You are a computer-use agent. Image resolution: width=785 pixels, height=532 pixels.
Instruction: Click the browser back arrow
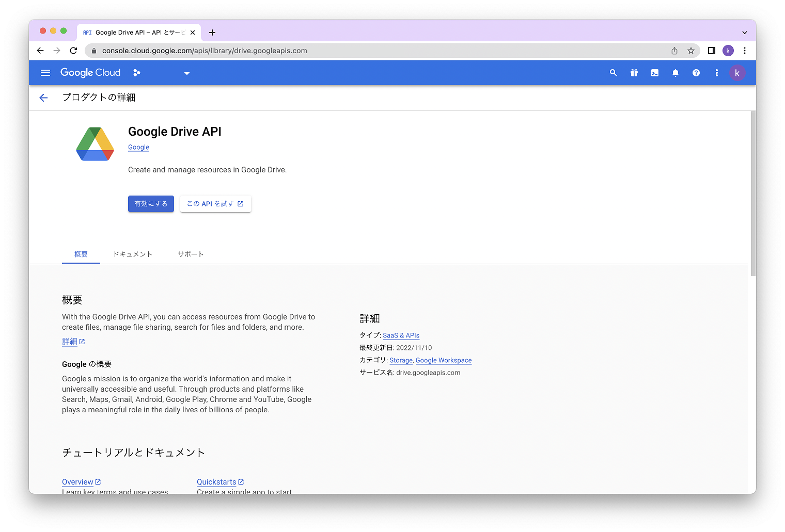(x=40, y=51)
